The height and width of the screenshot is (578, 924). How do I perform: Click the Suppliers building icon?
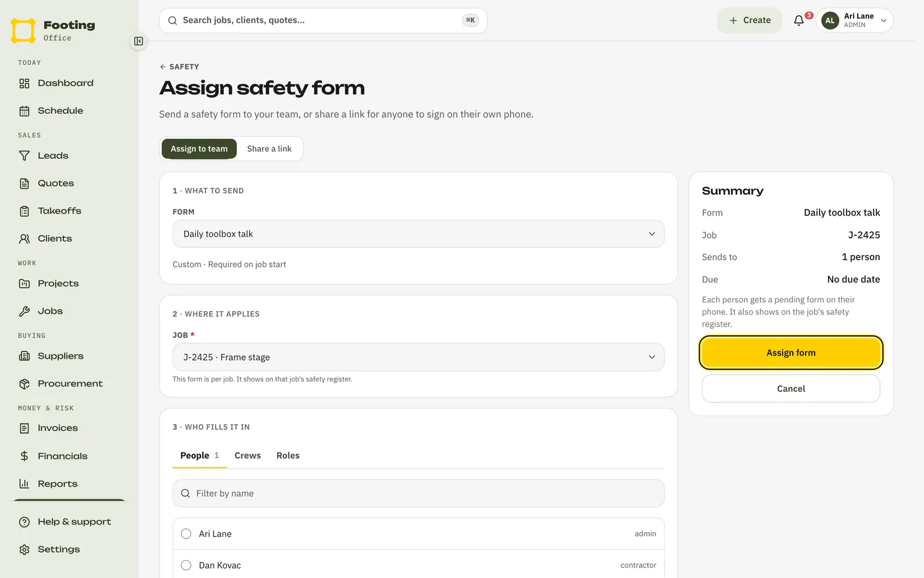[x=24, y=356]
